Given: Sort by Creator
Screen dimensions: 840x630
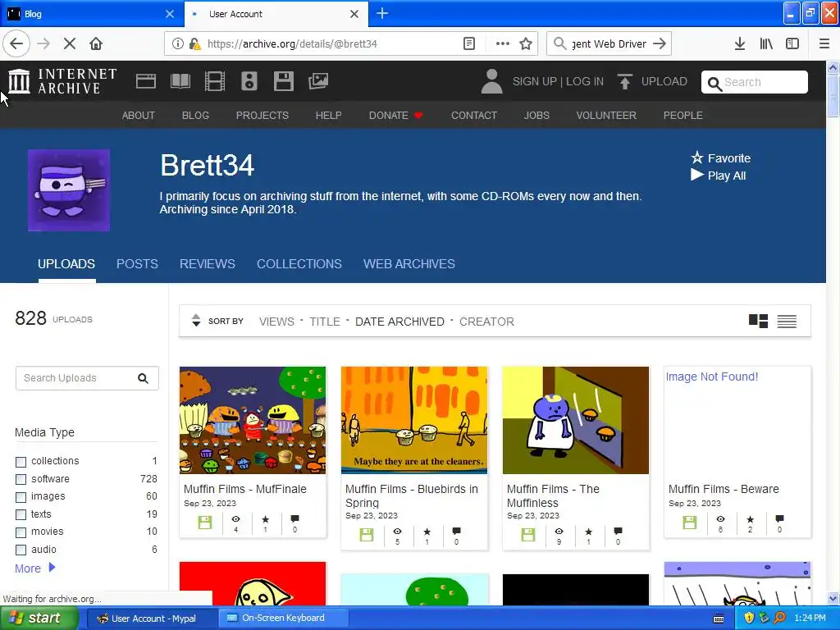Looking at the screenshot, I should 486,322.
